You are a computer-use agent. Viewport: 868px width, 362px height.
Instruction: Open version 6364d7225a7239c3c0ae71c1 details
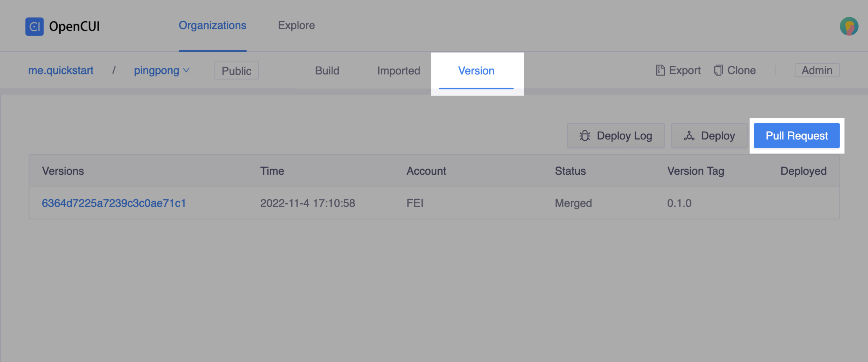tap(114, 203)
